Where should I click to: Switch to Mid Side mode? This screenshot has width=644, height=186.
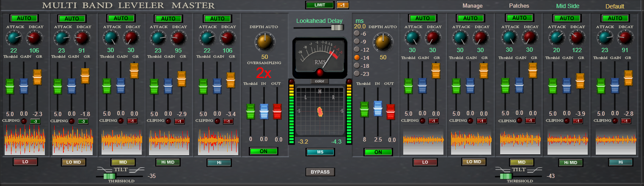click(x=567, y=6)
